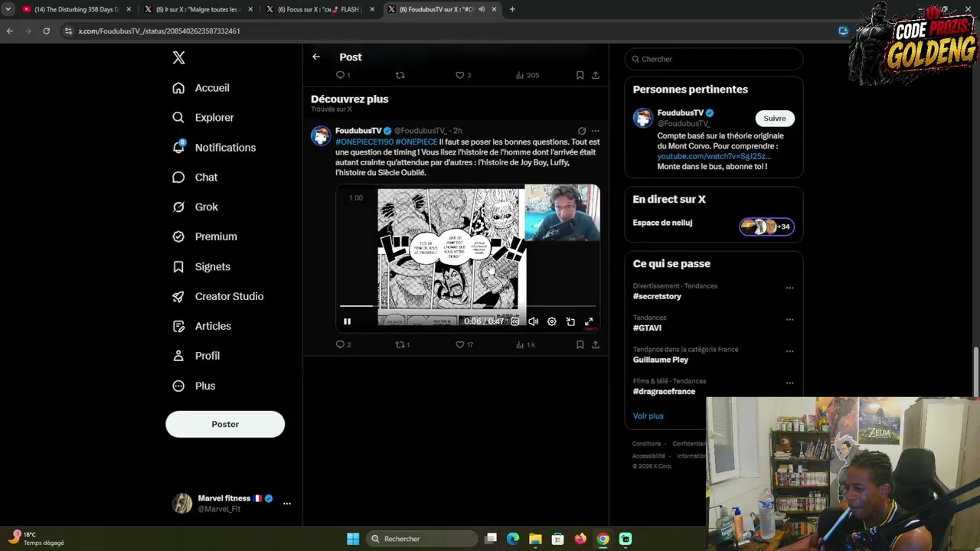
Task: Reply to the top post with 1 comment
Action: 343,75
